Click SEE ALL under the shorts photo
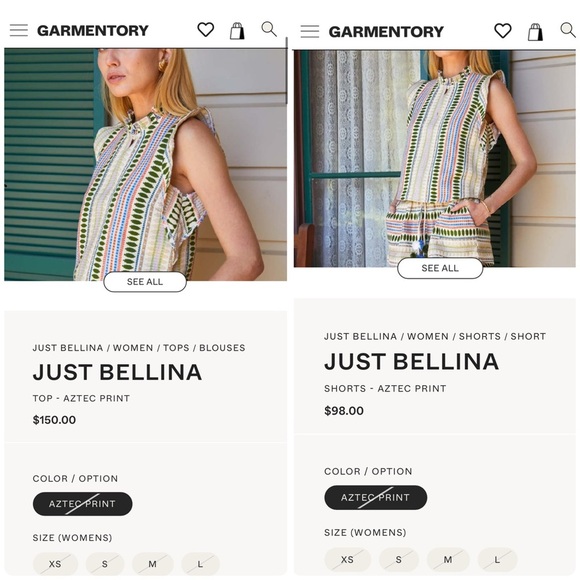 coord(440,268)
